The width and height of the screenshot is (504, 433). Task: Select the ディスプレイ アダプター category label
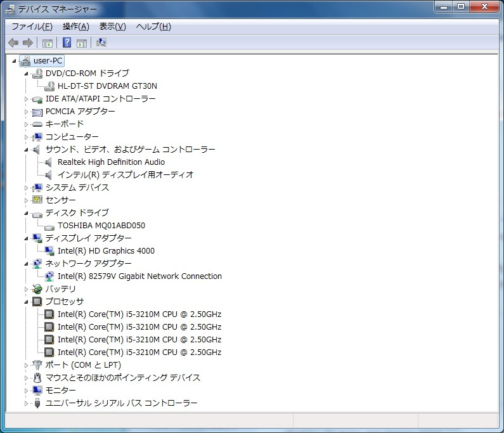(88, 238)
